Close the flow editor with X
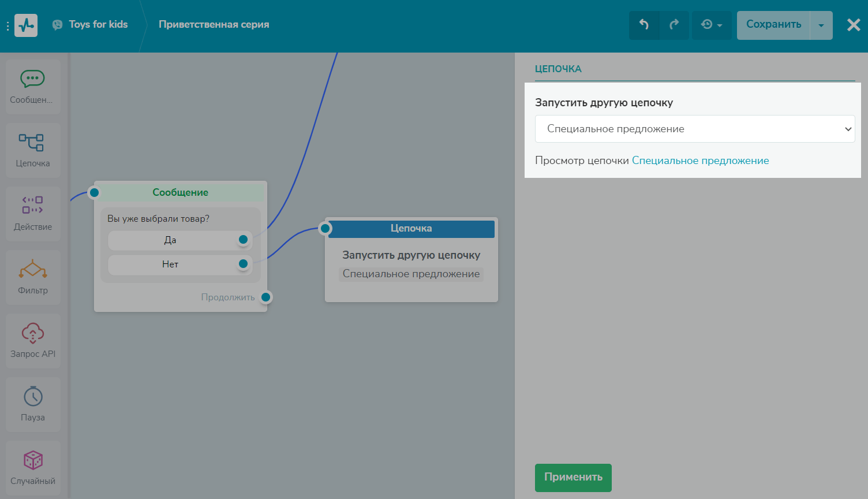This screenshot has height=499, width=868. 853,25
